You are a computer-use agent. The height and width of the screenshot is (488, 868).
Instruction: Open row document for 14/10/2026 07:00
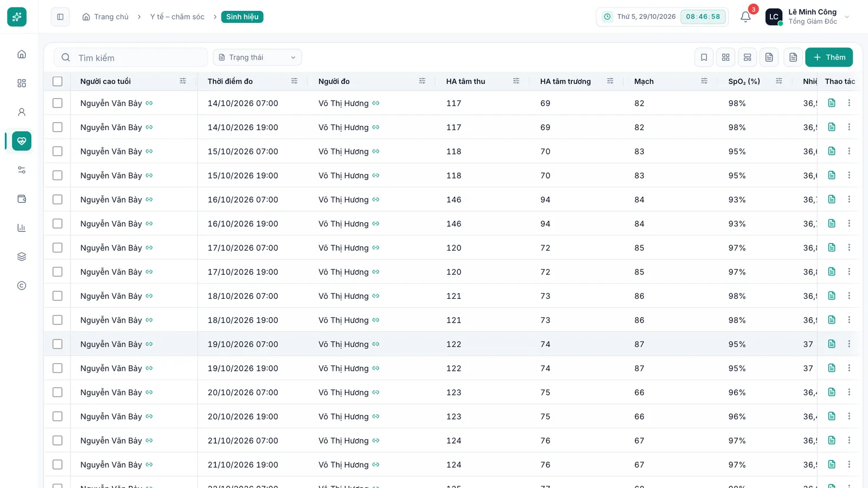coord(832,103)
